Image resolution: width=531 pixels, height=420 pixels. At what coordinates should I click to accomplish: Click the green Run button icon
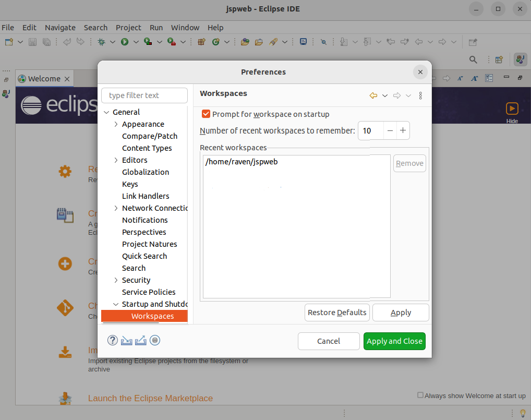pos(125,42)
